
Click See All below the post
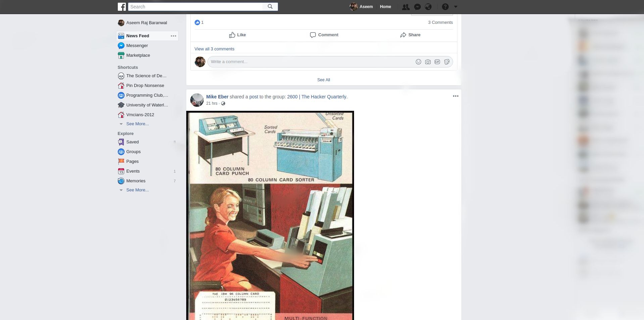click(324, 80)
